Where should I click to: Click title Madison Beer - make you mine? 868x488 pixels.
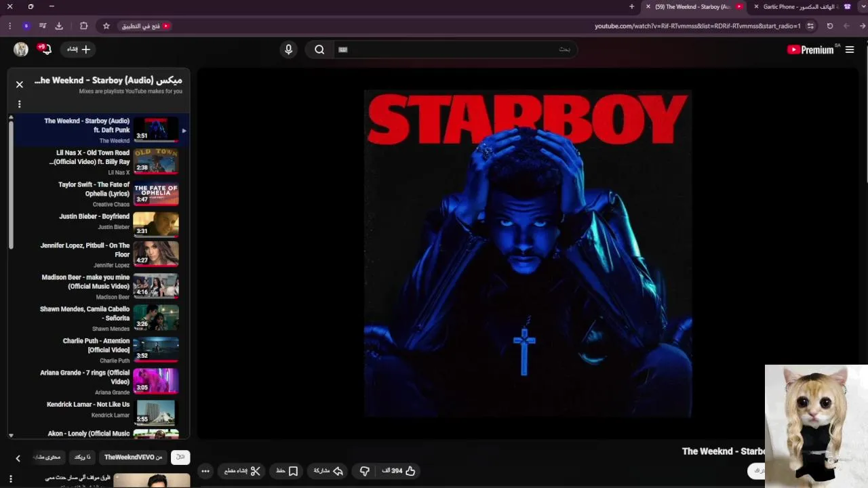tap(85, 282)
